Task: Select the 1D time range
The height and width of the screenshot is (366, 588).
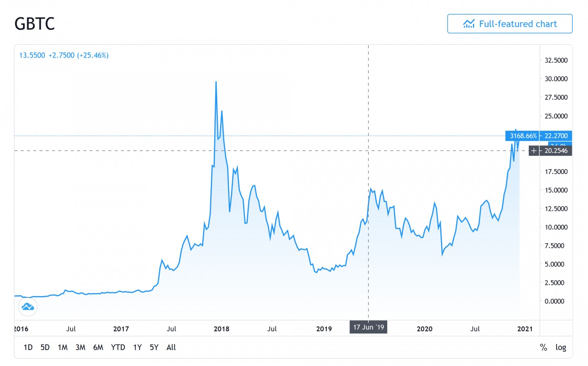Action: tap(28, 348)
